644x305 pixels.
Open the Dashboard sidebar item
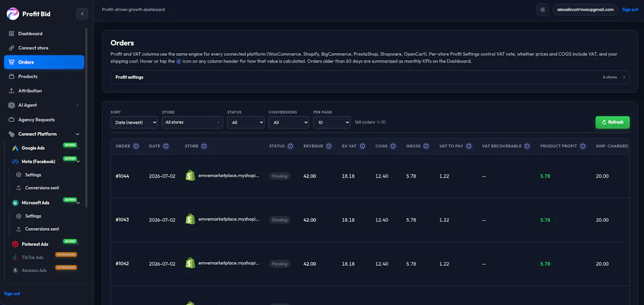(44, 33)
